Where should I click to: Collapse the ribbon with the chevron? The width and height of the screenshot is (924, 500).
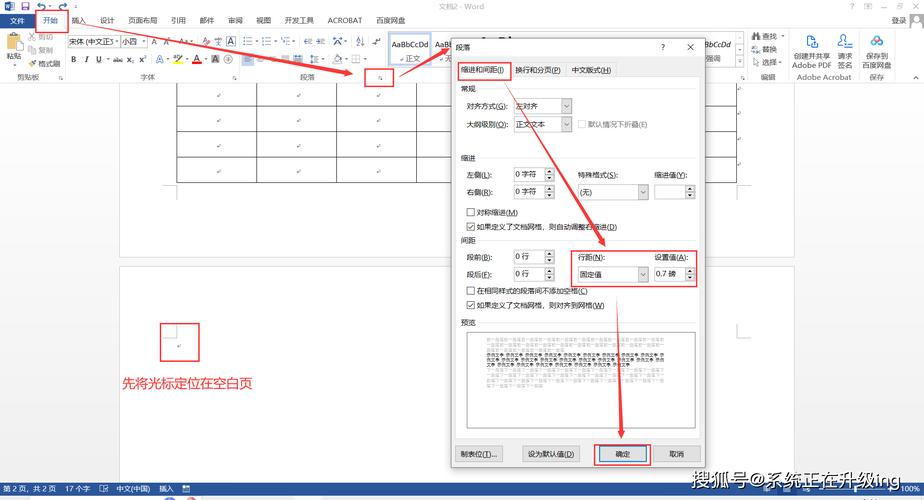pyautogui.click(x=916, y=78)
